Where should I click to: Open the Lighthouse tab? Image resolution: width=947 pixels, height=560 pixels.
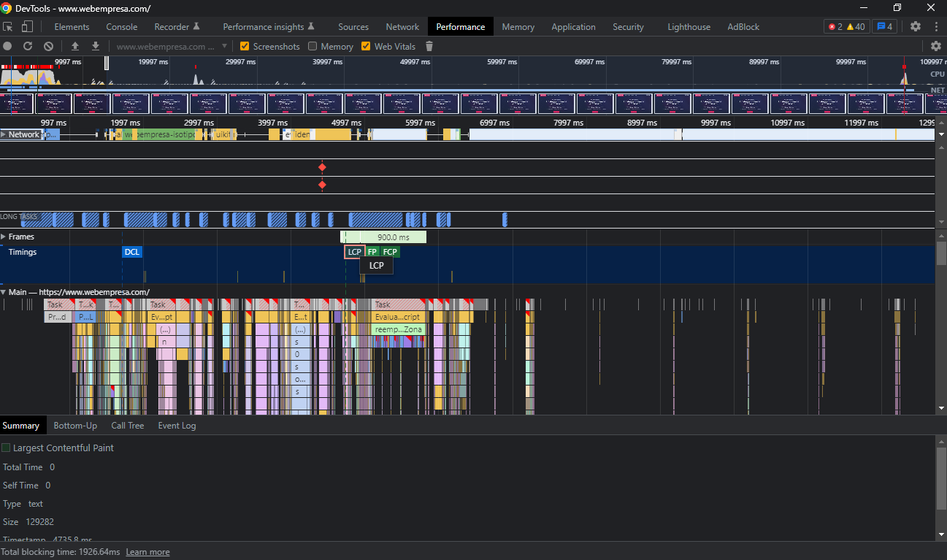point(689,26)
